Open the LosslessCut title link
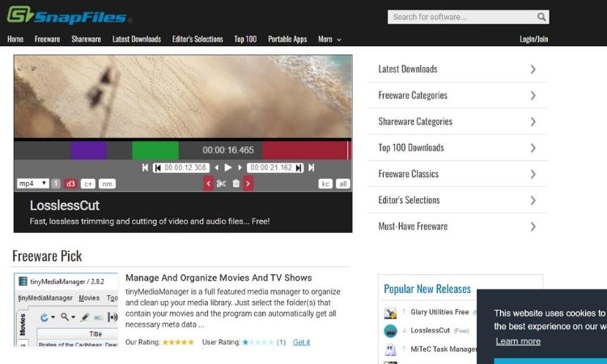Image resolution: width=607 pixels, height=364 pixels. [65, 205]
